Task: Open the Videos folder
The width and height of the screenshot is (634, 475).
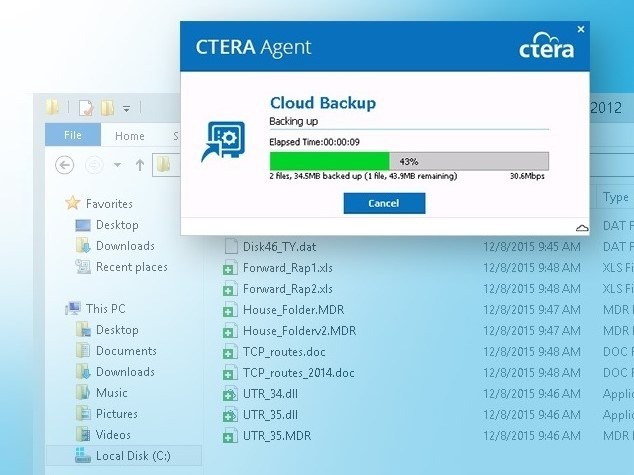Action: [x=113, y=435]
